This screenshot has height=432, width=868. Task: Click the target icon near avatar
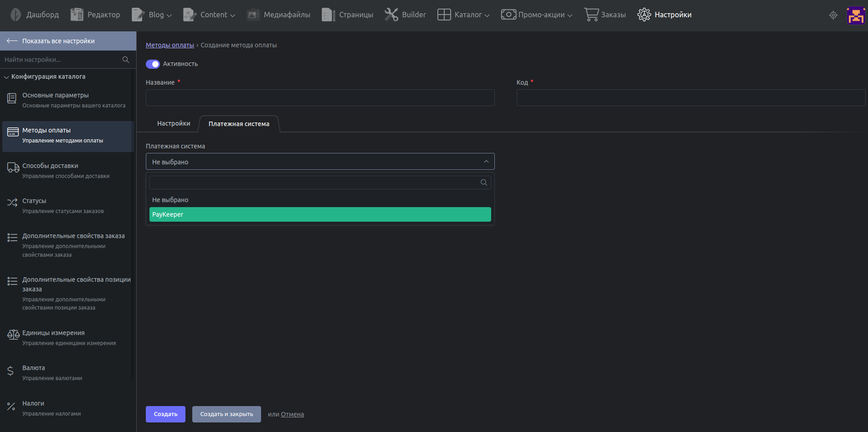click(833, 15)
